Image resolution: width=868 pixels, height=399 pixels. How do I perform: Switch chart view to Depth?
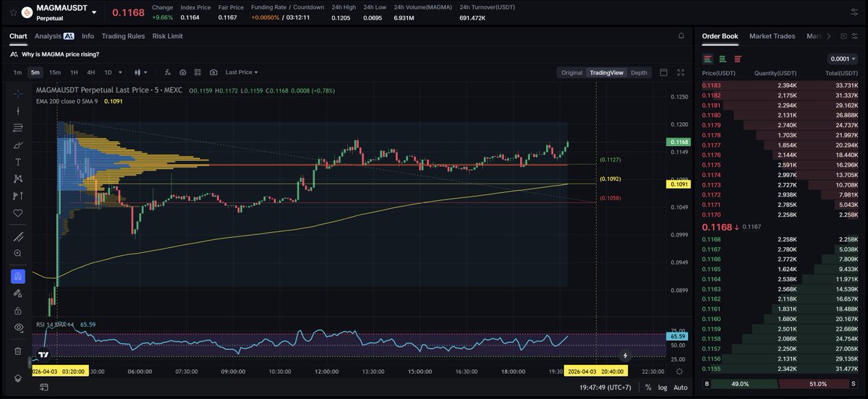(x=639, y=72)
